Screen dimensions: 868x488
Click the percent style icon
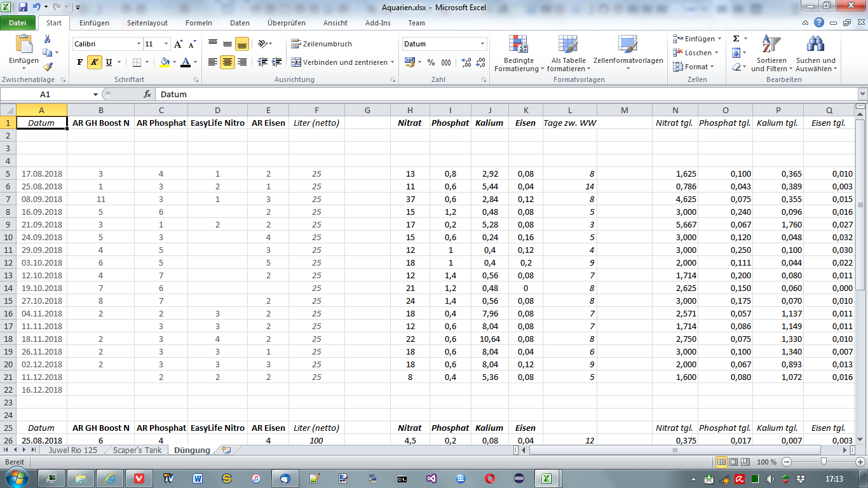[431, 62]
